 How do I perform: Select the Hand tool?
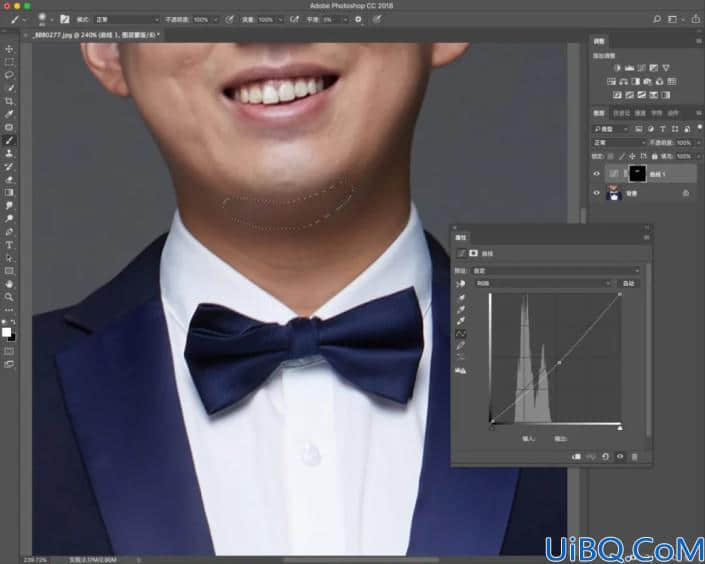pyautogui.click(x=9, y=284)
